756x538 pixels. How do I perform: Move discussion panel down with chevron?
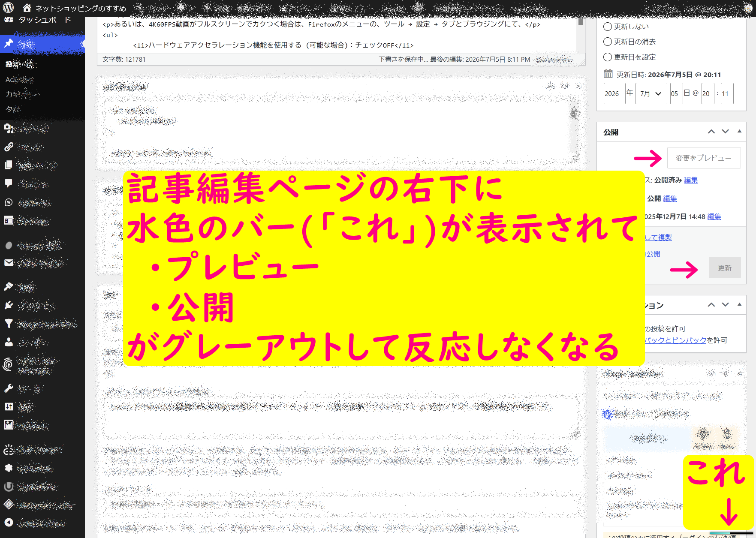[726, 305]
